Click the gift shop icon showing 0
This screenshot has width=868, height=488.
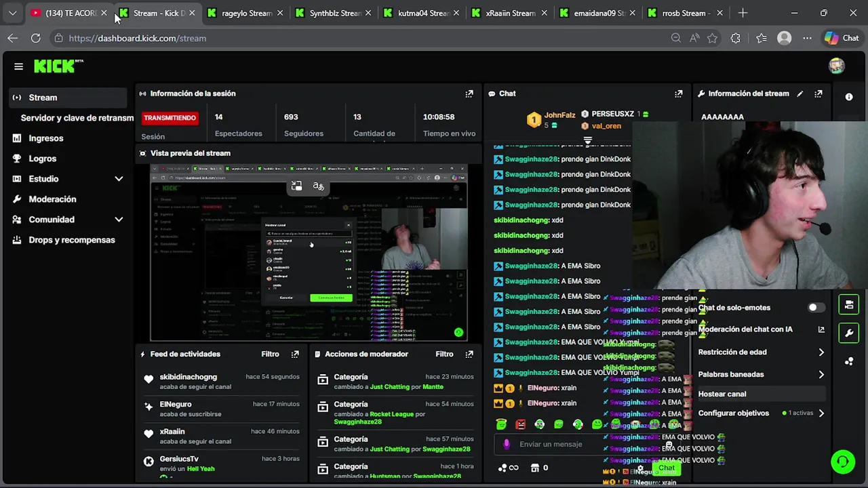tap(539, 468)
